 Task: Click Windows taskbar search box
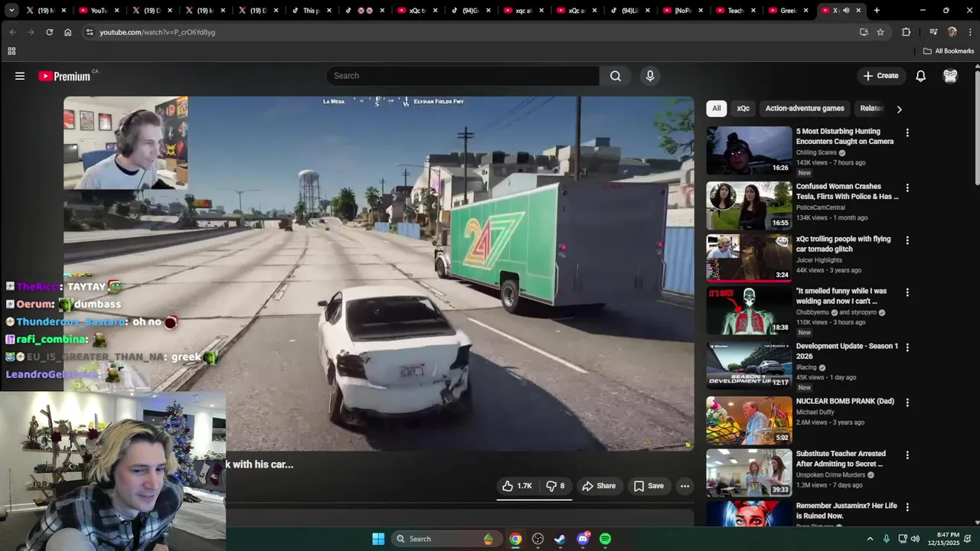(446, 539)
